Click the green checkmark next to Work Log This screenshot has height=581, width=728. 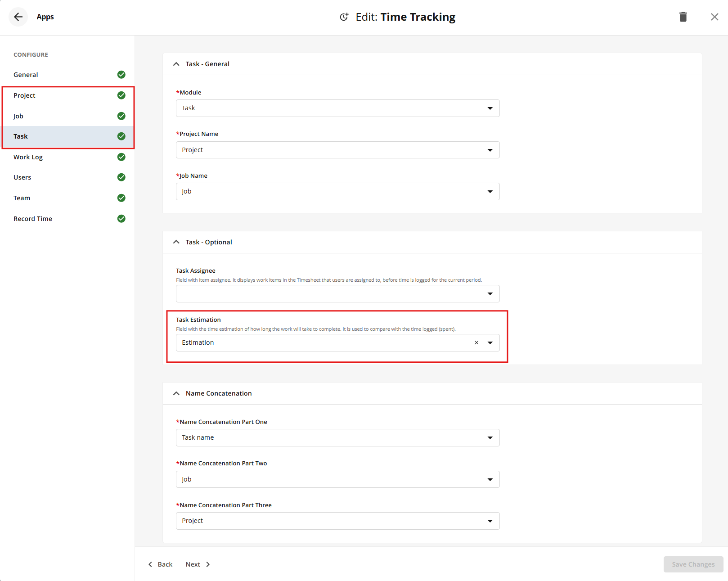[x=121, y=157]
